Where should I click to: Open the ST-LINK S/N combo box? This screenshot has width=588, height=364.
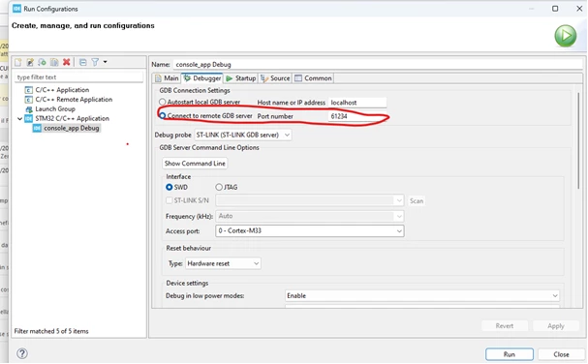point(310,200)
